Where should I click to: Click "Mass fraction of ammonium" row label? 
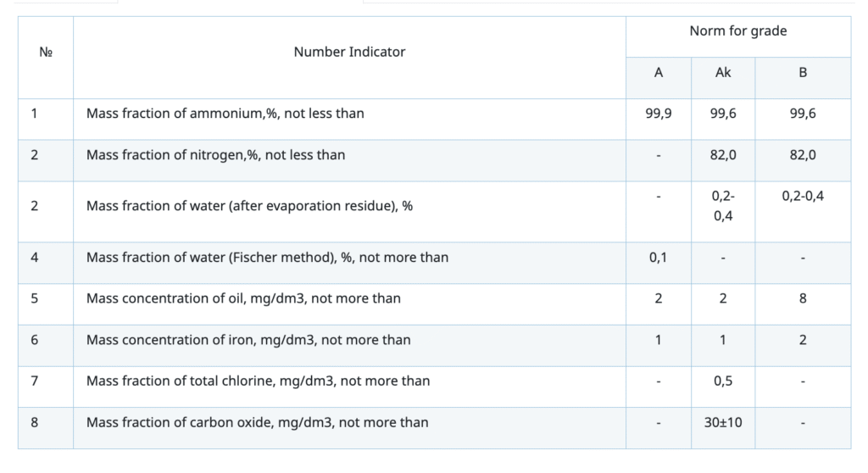[225, 114]
